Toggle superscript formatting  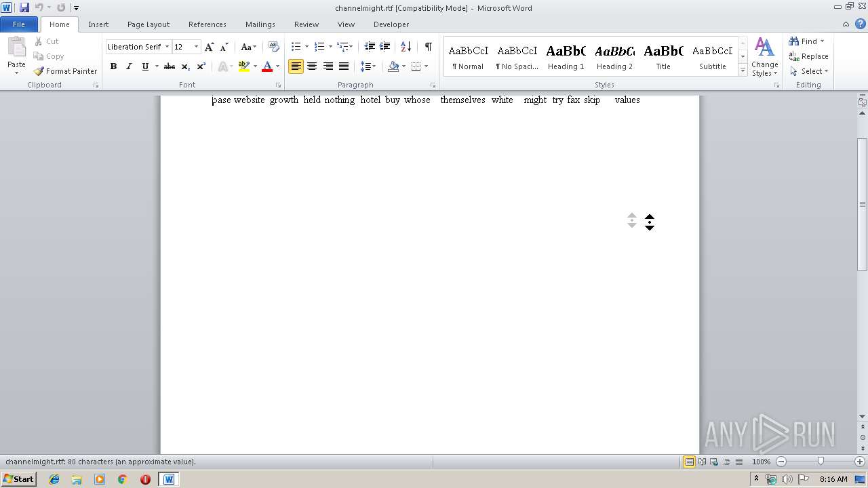[201, 66]
